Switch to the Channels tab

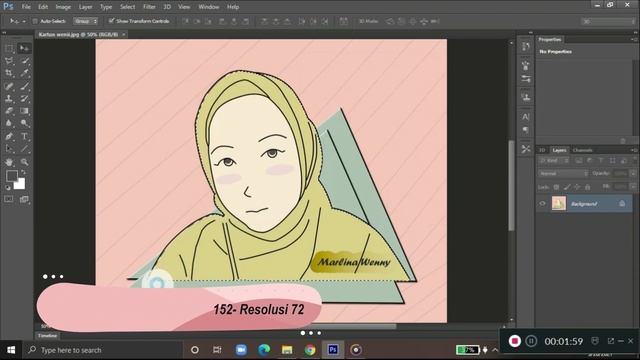tap(582, 150)
